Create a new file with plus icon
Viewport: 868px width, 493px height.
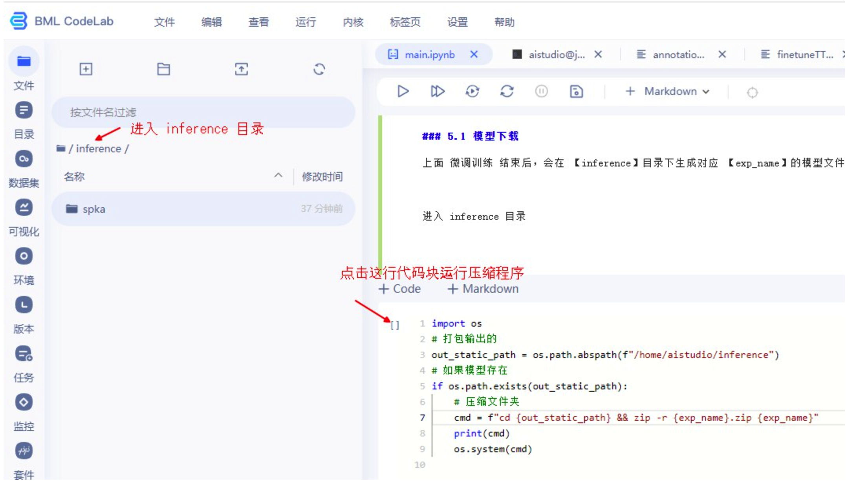(86, 69)
